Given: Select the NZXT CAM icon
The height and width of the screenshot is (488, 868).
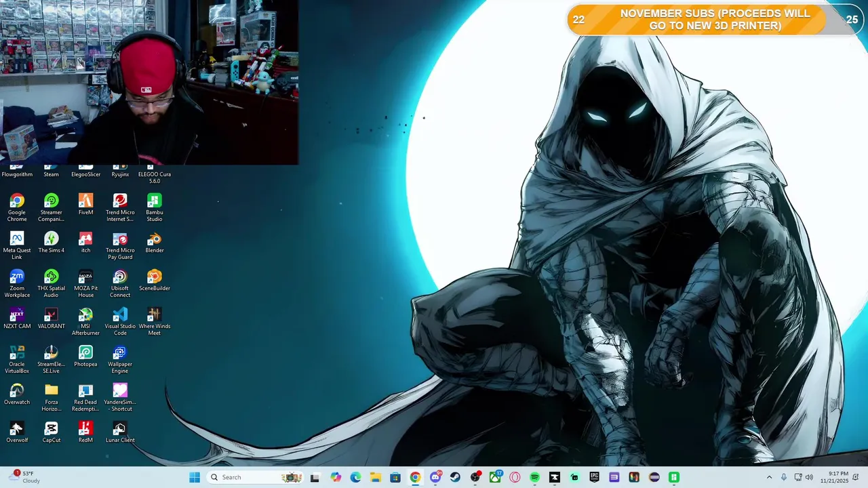Looking at the screenshot, I should tap(17, 318).
